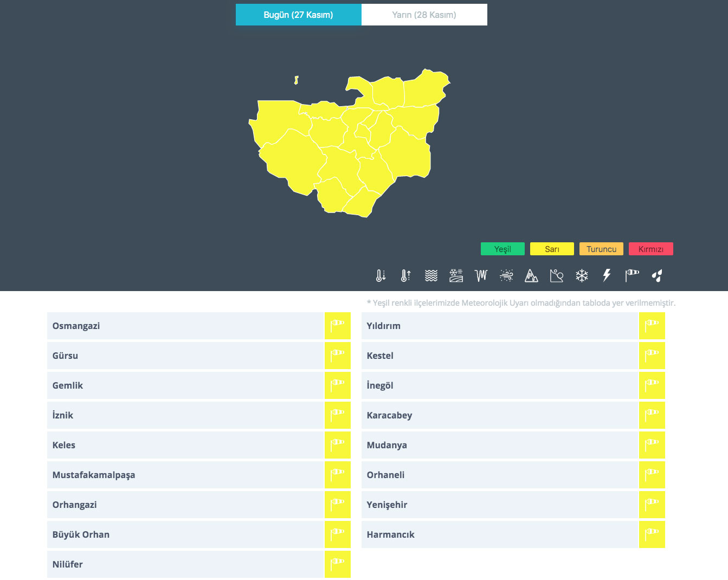The image size is (728, 580).
Task: Click the wind warning icon beside Yıldırım
Action: pos(652,326)
